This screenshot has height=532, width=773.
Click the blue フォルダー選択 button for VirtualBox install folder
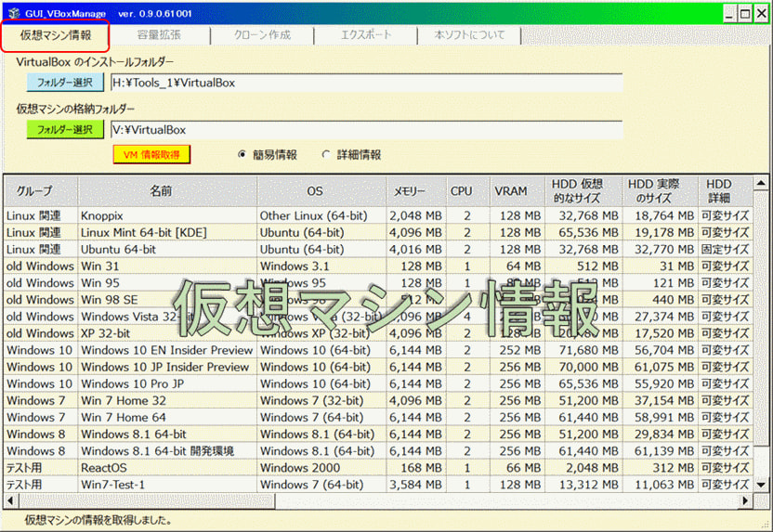(x=65, y=83)
